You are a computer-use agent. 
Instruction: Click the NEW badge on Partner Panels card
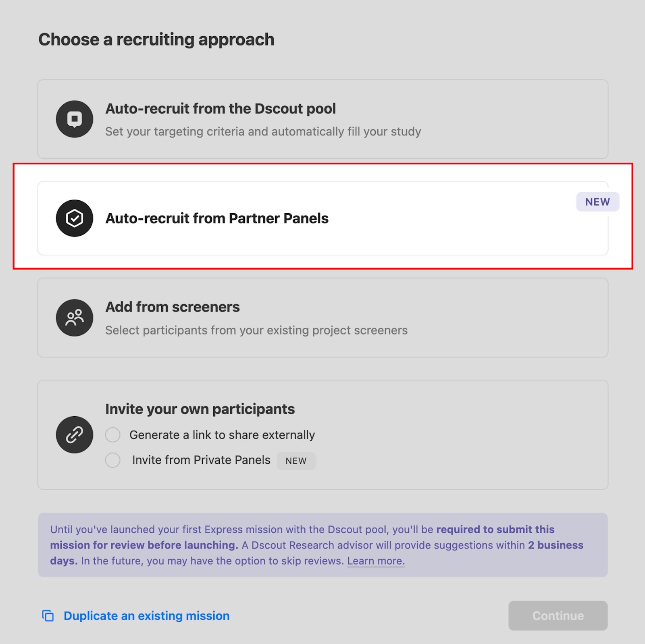pos(597,202)
